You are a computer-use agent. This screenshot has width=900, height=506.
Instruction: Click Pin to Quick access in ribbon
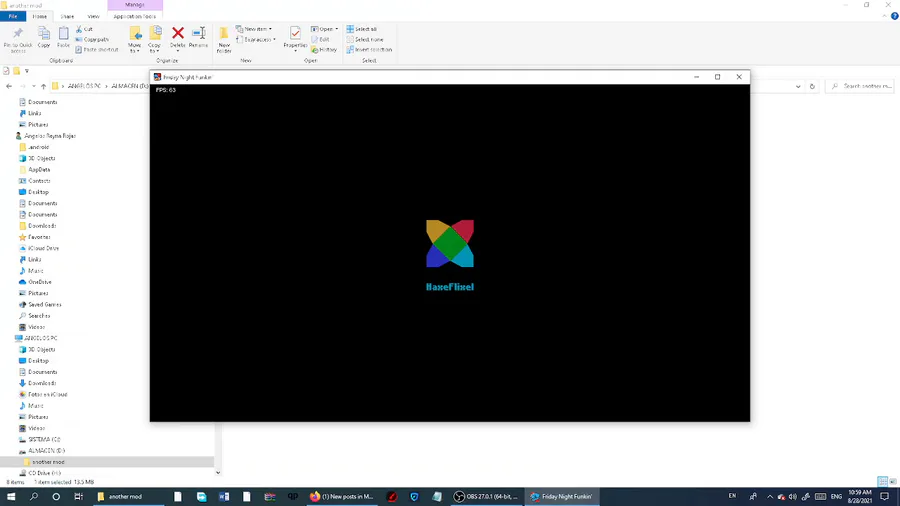pyautogui.click(x=18, y=39)
